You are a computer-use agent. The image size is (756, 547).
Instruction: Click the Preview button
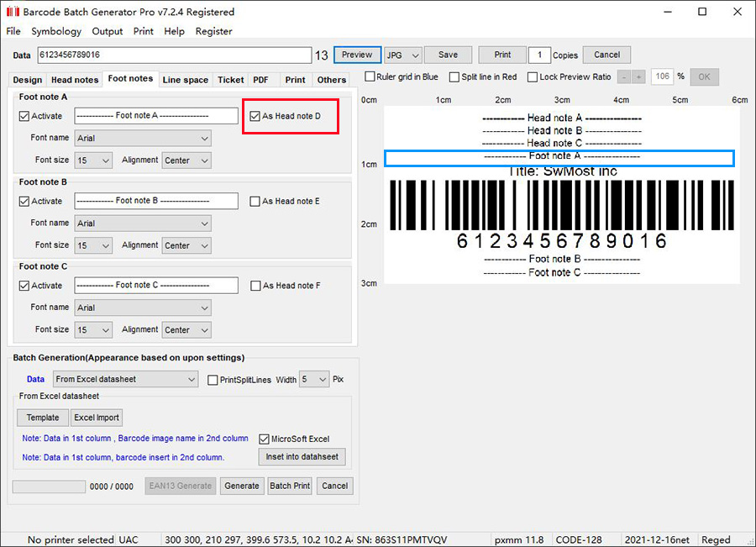click(357, 55)
